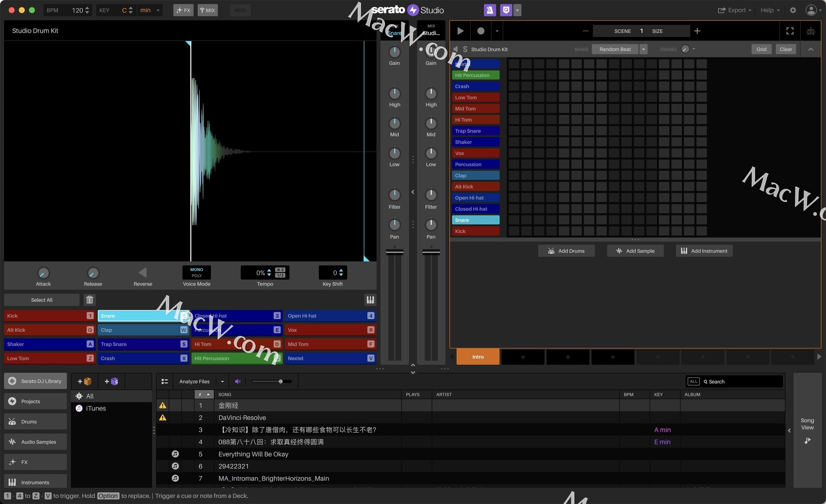Open the user account icon
The width and height of the screenshot is (826, 504).
811,10
